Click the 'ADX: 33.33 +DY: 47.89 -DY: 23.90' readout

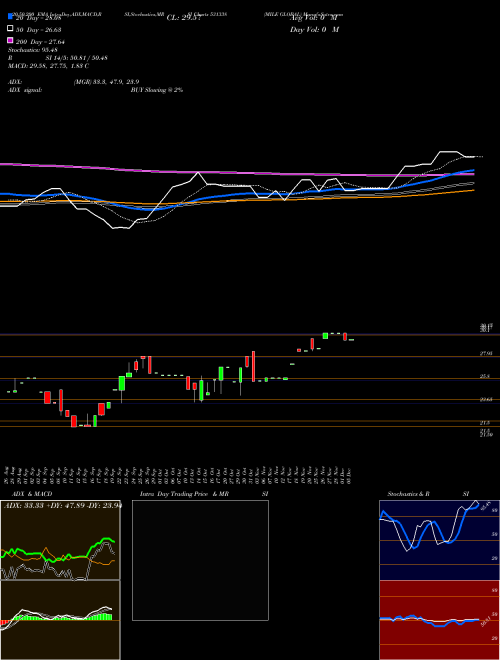[x=63, y=506]
